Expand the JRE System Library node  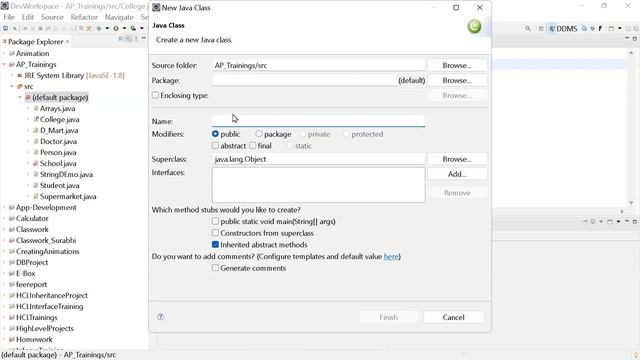click(12, 76)
